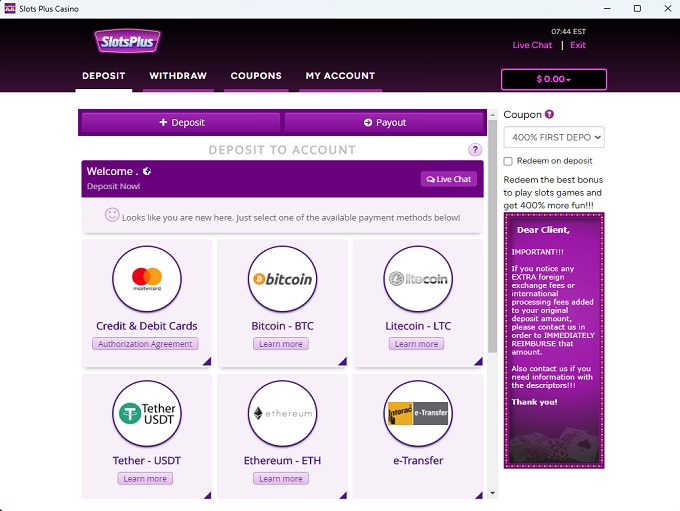This screenshot has width=680, height=511.
Task: Expand the $0.00 balance dropdown
Action: pos(553,79)
